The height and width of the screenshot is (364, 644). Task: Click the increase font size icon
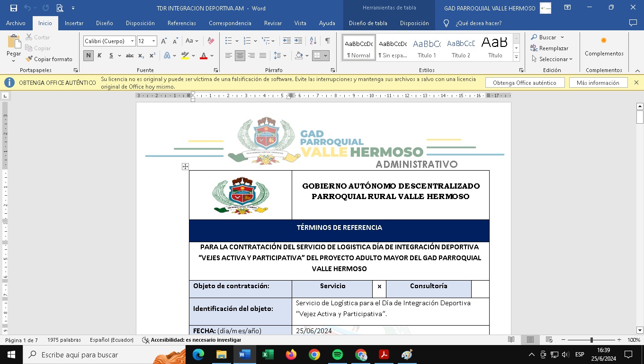pos(164,41)
